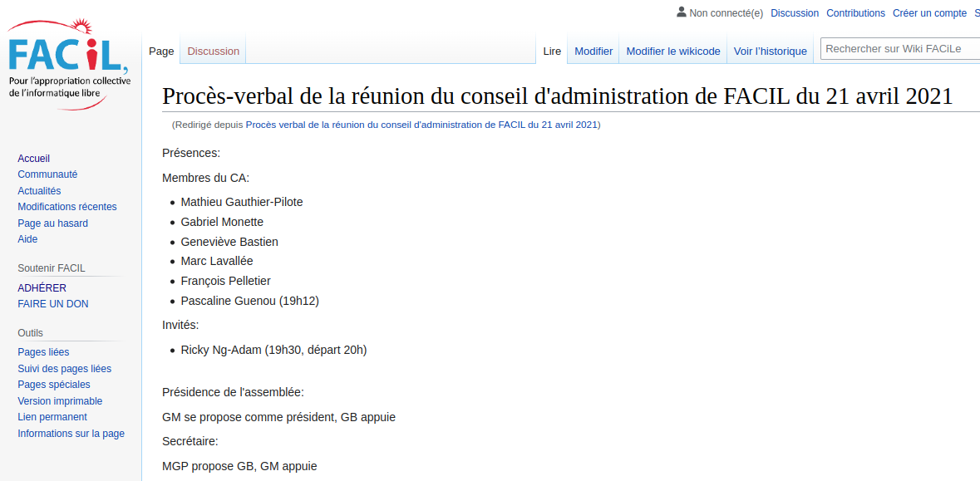Click the text Membres du CA:
This screenshot has height=481, width=980.
[205, 178]
